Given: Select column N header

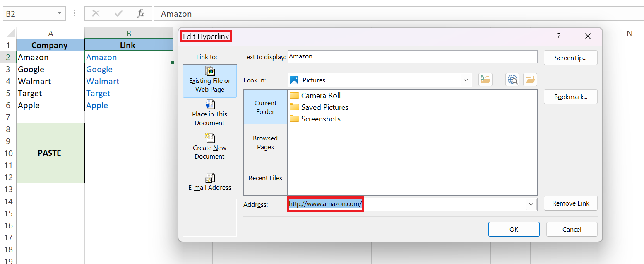Looking at the screenshot, I should point(630,34).
